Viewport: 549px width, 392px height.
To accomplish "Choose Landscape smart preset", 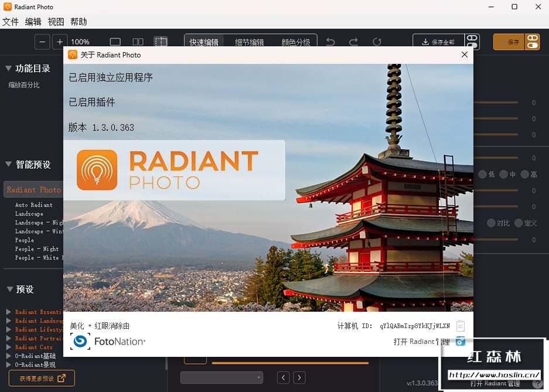I will coord(29,213).
